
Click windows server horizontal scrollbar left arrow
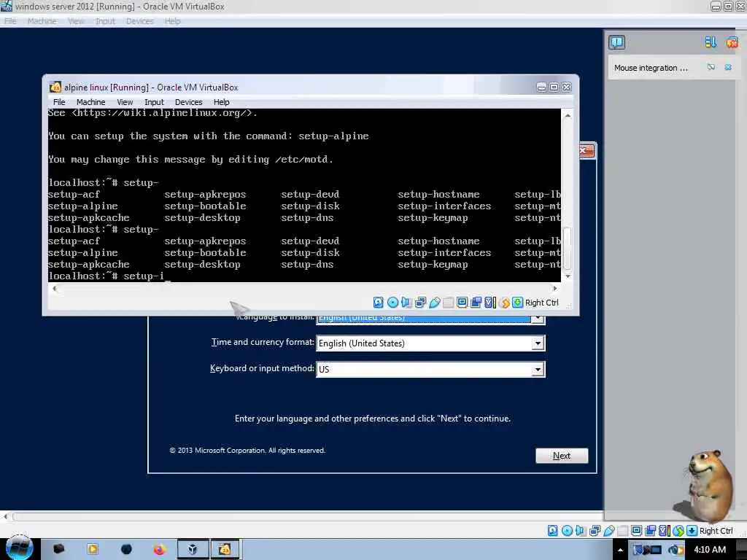click(x=5, y=516)
